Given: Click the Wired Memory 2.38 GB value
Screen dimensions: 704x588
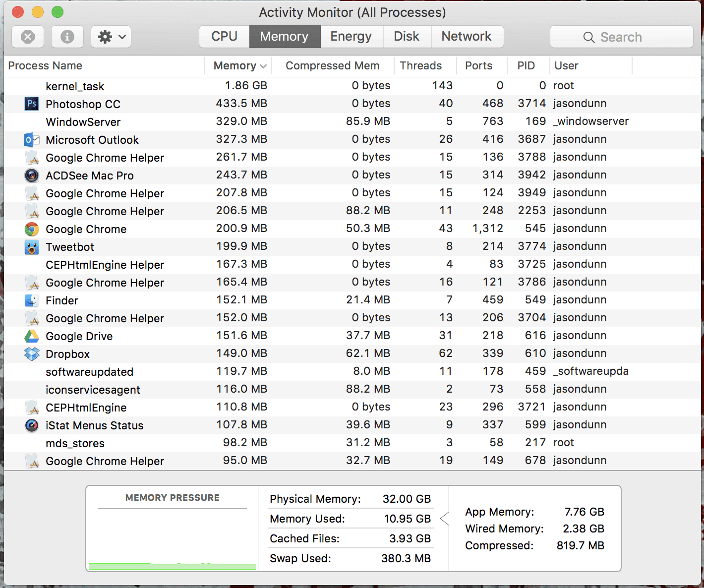Looking at the screenshot, I should click(x=584, y=529).
